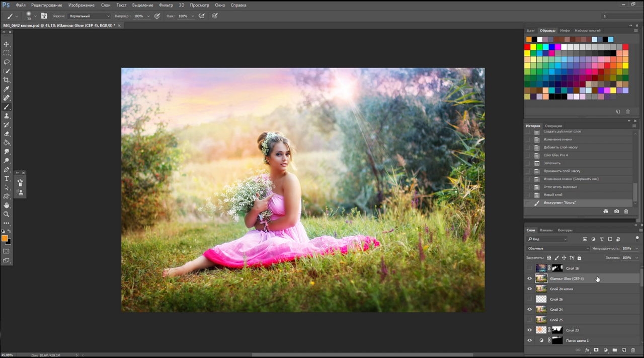The image size is (644, 358).
Task: Open the Фильтр menu
Action: click(x=166, y=5)
